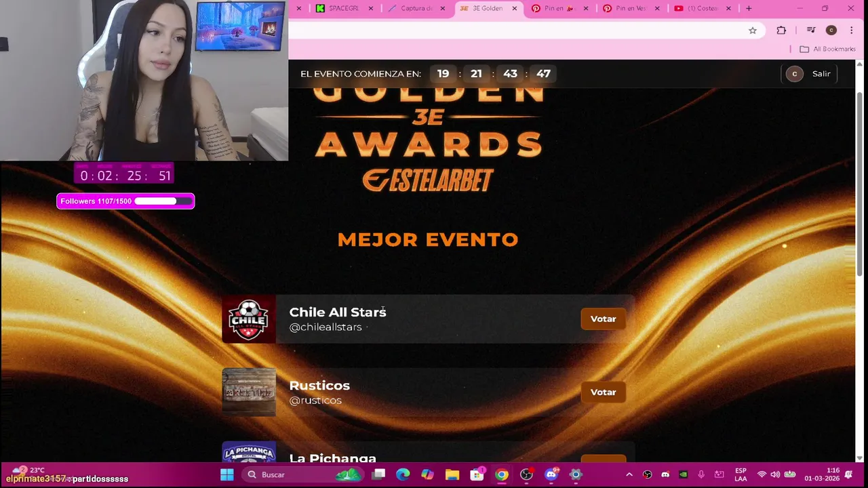Switch to the Pin en Ves Pinterest tab
The height and width of the screenshot is (488, 868).
(631, 8)
